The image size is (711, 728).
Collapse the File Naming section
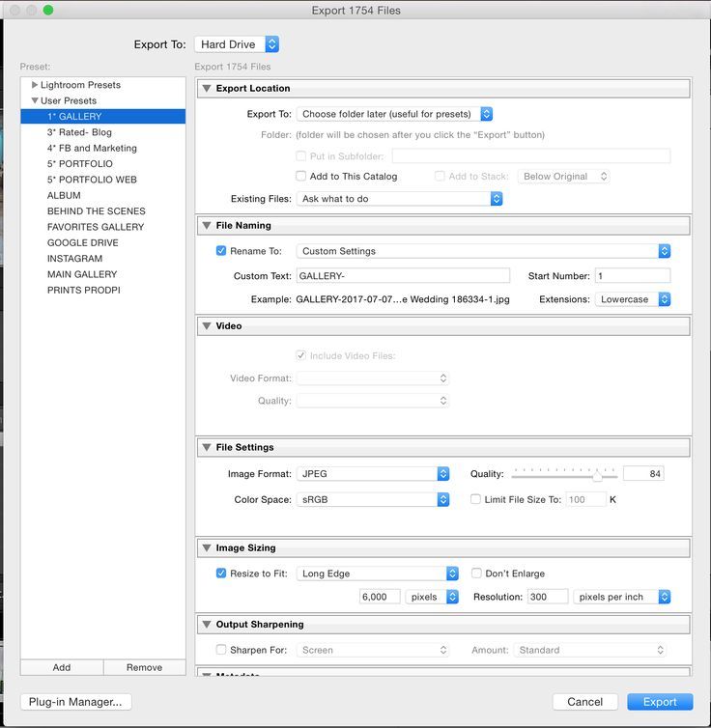207,225
